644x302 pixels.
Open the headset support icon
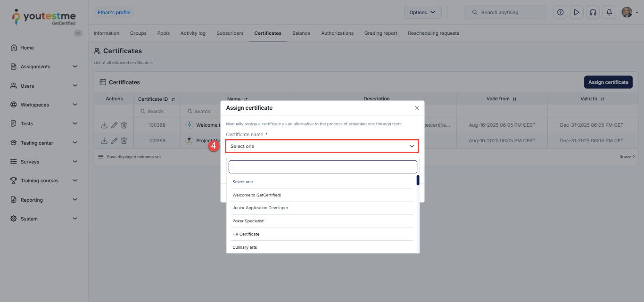593,12
